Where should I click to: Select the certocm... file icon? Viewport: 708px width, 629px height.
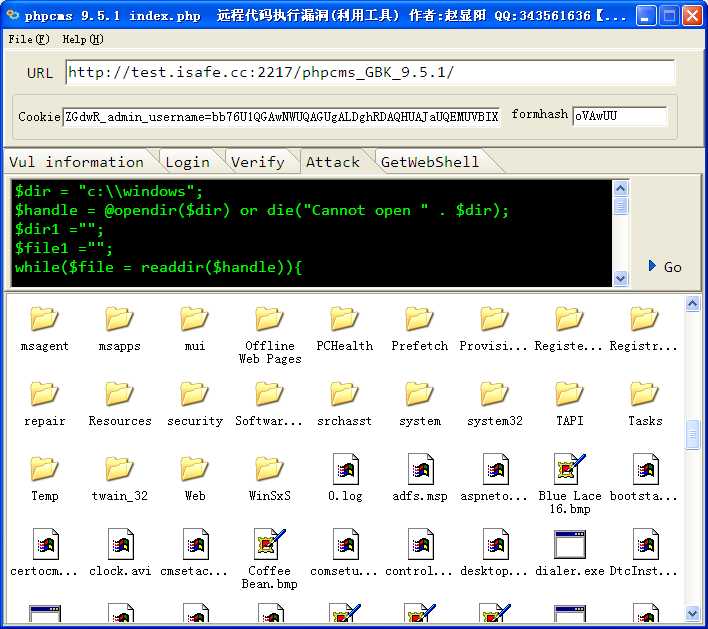click(46, 544)
